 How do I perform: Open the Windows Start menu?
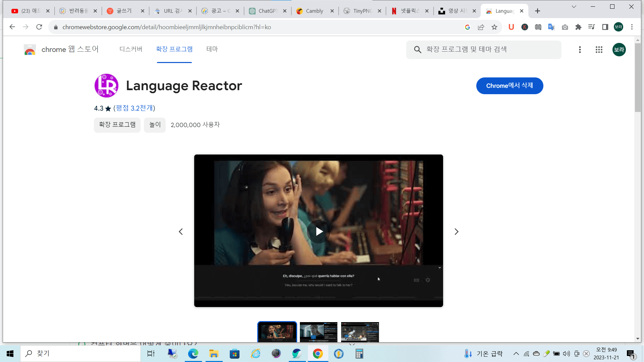(10, 354)
